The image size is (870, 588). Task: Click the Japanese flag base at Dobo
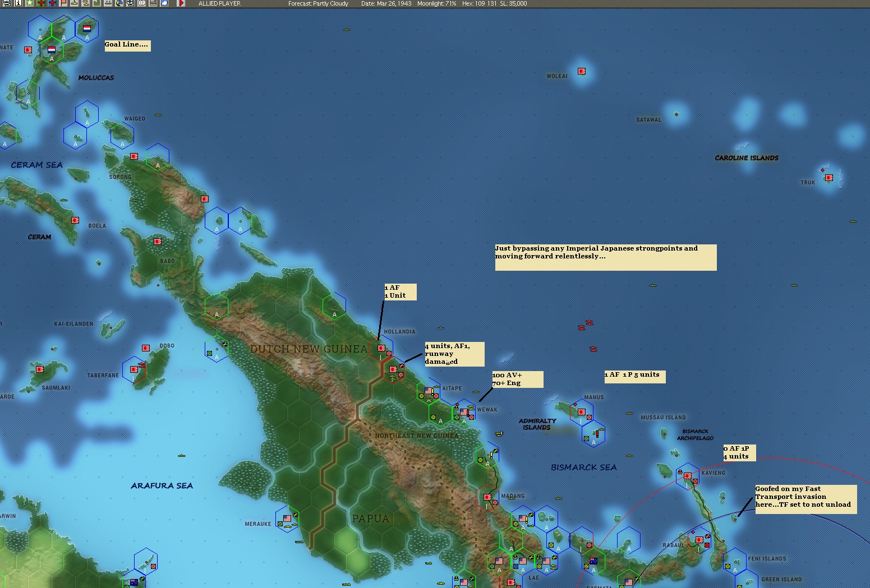[146, 348]
